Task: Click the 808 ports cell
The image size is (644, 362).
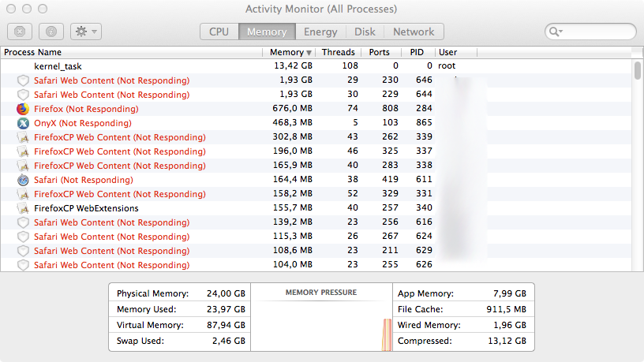Action: coord(390,108)
